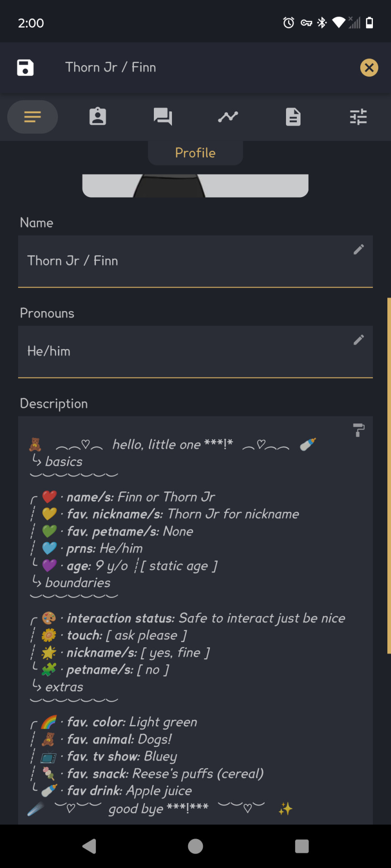Image resolution: width=391 pixels, height=868 pixels.
Task: Tap the Android recent apps square button
Action: 302,846
